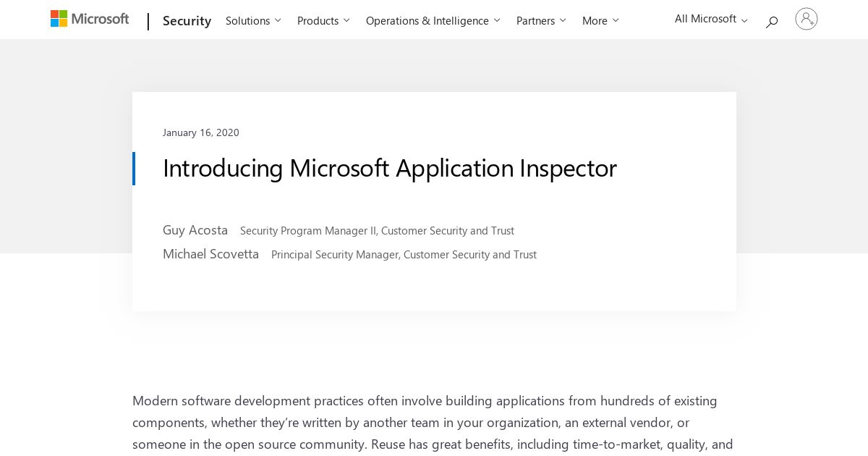Open author Michael Scovetta's page
This screenshot has height=456, width=868.
(210, 254)
